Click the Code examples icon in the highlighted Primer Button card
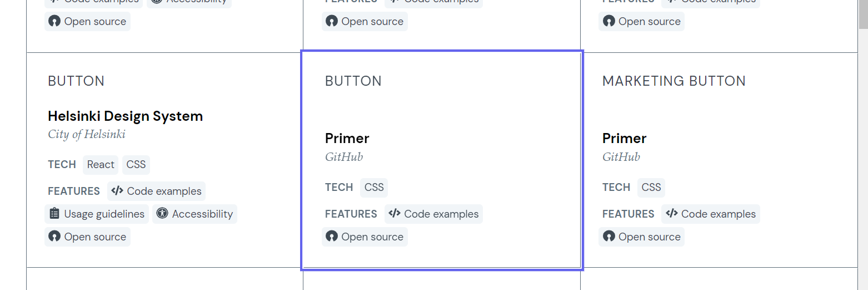The width and height of the screenshot is (868, 290). click(x=395, y=214)
